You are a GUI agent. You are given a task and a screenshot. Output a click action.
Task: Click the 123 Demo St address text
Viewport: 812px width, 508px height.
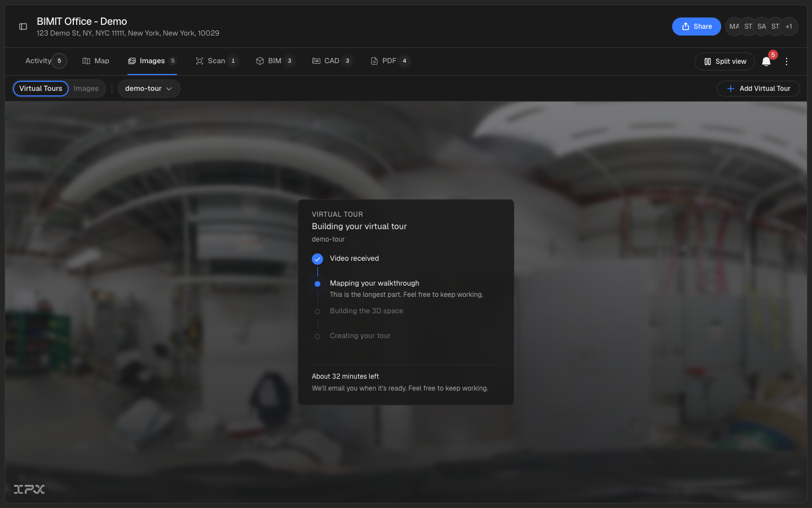(128, 33)
